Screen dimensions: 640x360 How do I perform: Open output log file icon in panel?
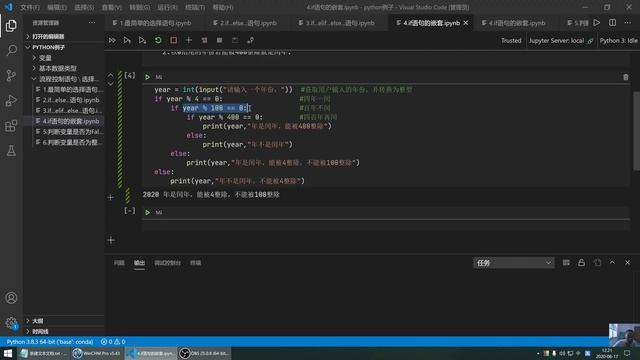click(x=597, y=263)
